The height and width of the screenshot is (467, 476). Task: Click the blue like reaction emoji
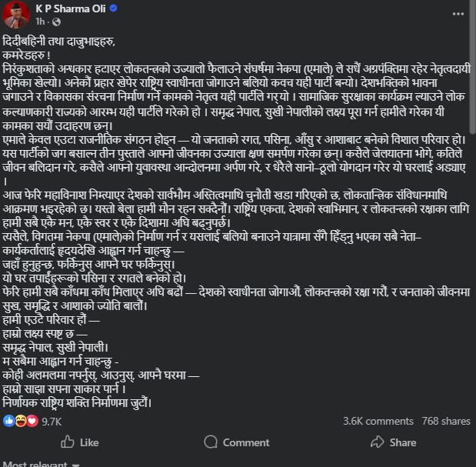9,421
